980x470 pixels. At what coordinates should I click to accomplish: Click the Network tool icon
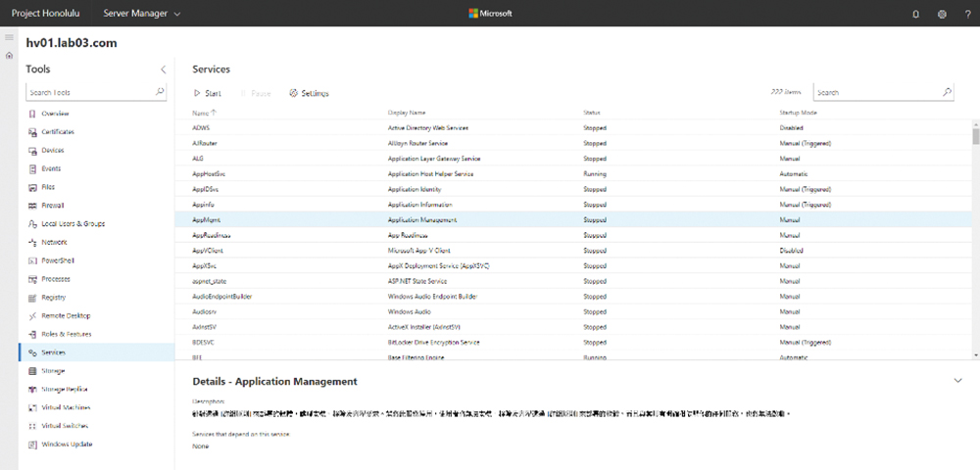[32, 242]
